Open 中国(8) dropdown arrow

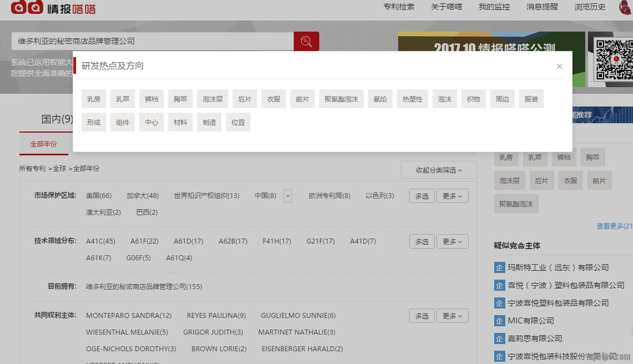coord(288,196)
